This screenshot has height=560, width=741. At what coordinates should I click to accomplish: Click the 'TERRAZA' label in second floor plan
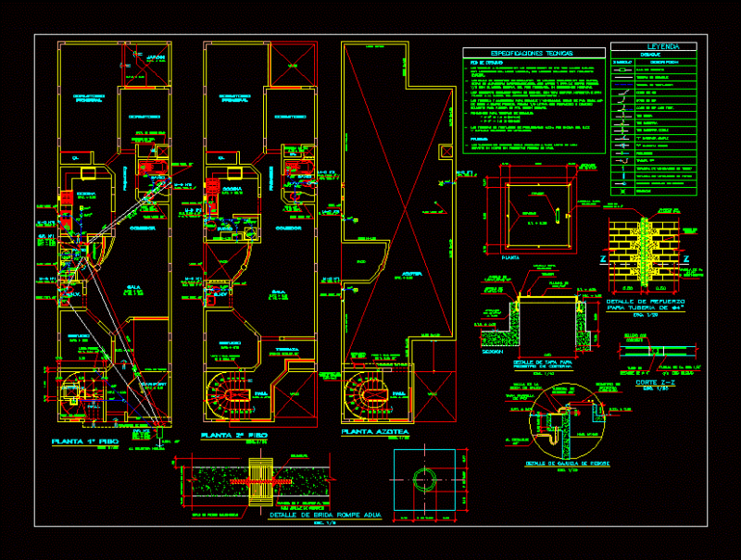coord(287,350)
